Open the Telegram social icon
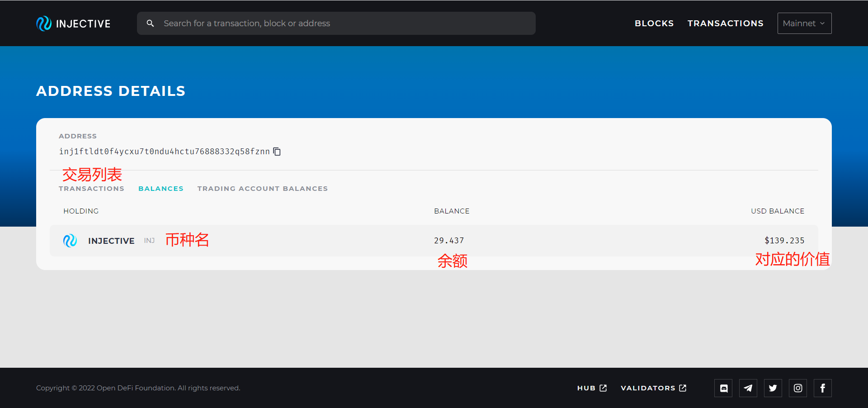 click(748, 388)
